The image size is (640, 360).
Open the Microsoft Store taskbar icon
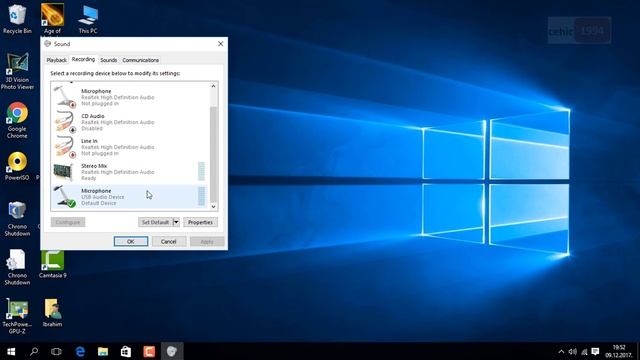126,351
